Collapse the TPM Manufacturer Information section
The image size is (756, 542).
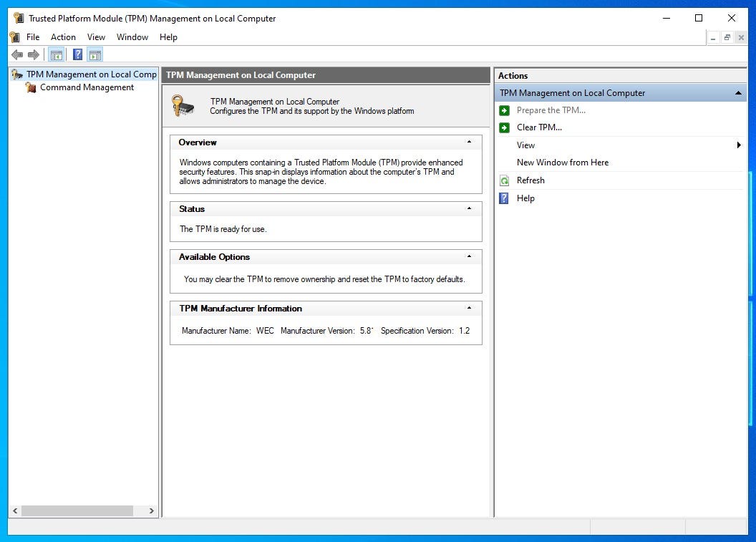point(469,308)
